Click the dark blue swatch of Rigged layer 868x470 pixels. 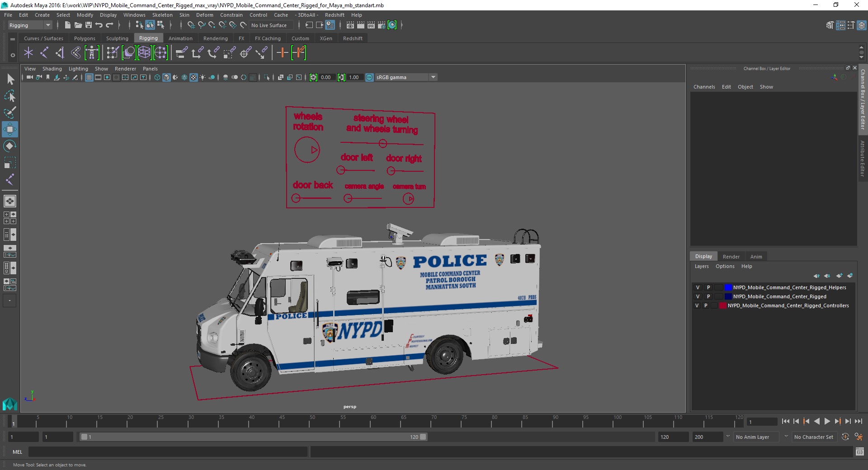(x=728, y=296)
